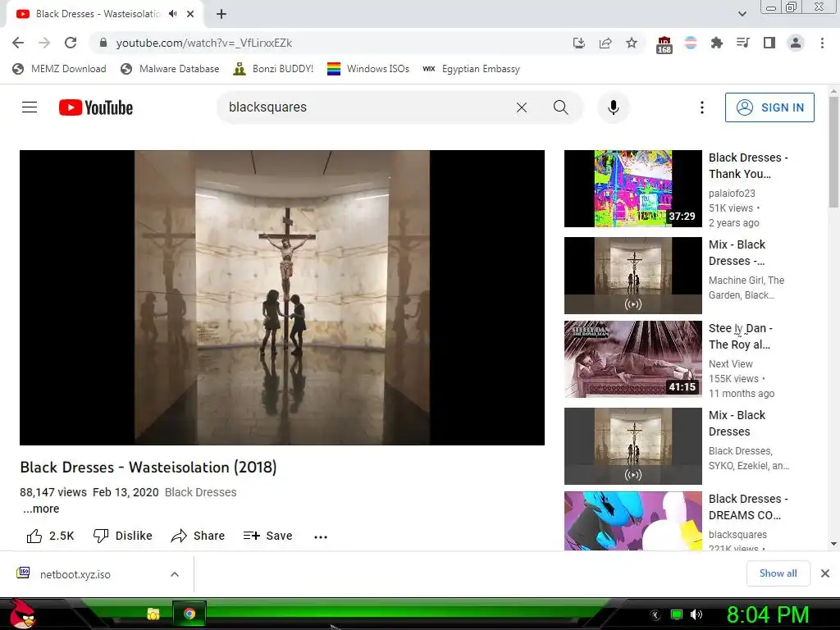Open more actions ellipsis under video
The height and width of the screenshot is (630, 840).
(321, 536)
